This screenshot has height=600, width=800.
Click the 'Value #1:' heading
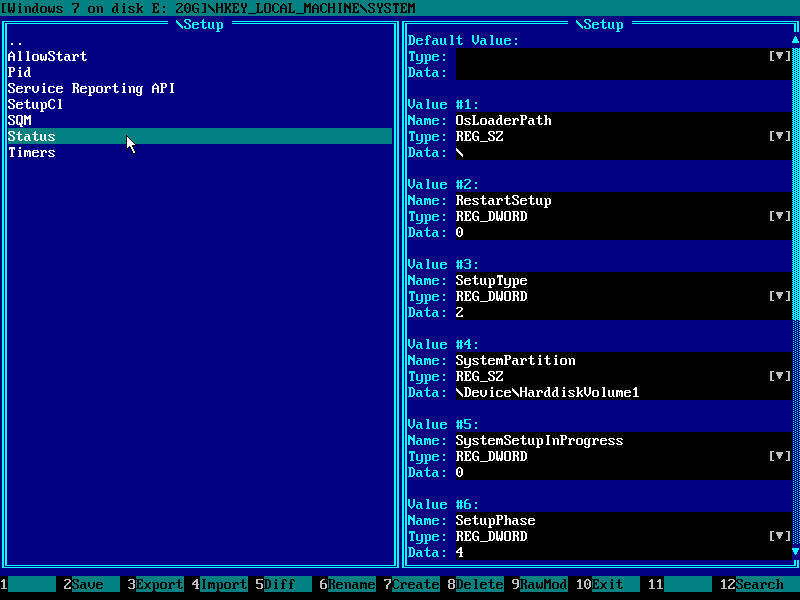point(443,104)
